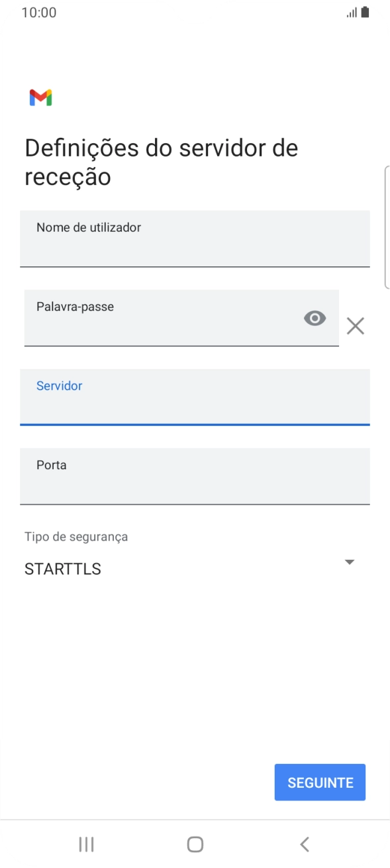Select the Definições do servidor heading

(x=162, y=162)
